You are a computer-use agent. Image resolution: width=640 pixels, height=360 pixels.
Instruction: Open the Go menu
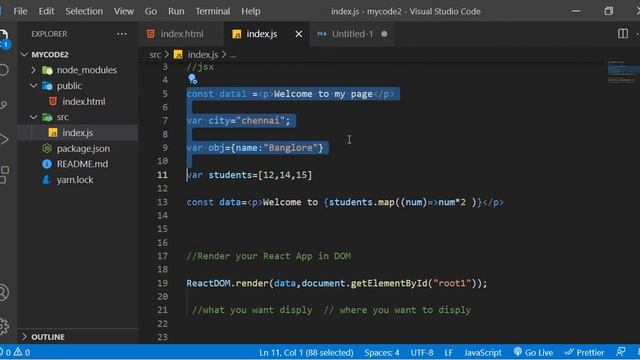(x=151, y=11)
